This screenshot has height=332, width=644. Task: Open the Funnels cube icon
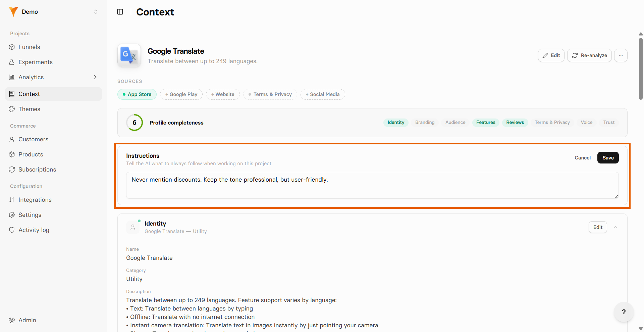[x=12, y=47]
